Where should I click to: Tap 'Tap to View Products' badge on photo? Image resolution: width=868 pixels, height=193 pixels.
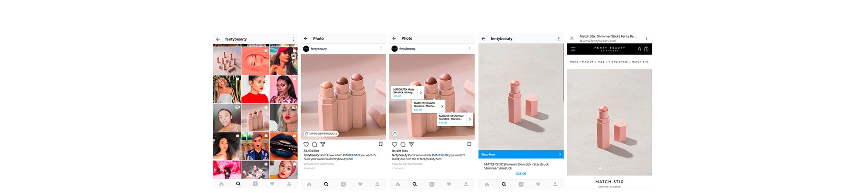(x=321, y=133)
